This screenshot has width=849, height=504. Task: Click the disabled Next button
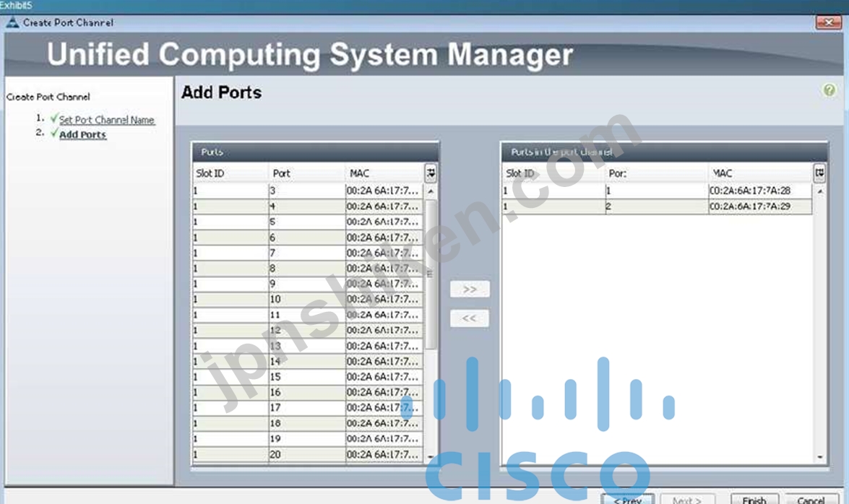687,500
